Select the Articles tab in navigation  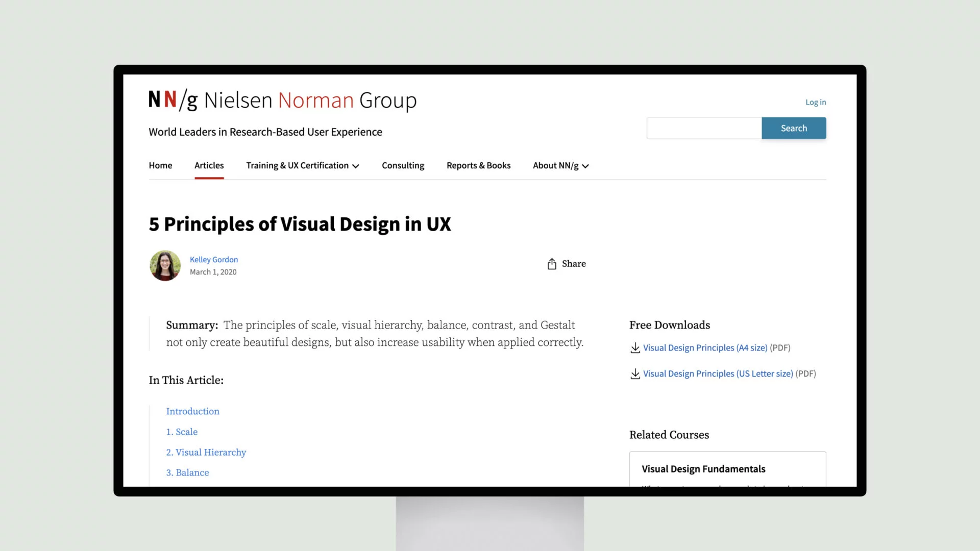tap(209, 165)
